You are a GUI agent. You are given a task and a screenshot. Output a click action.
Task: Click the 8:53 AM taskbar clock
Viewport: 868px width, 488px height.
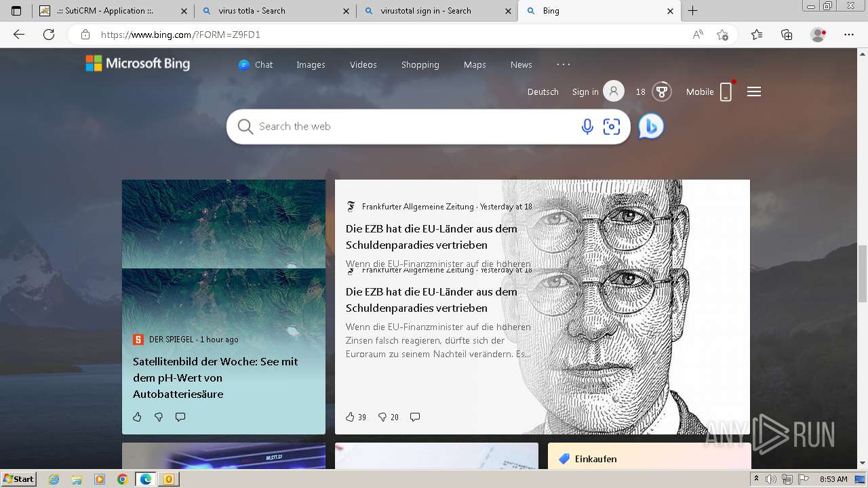point(833,479)
